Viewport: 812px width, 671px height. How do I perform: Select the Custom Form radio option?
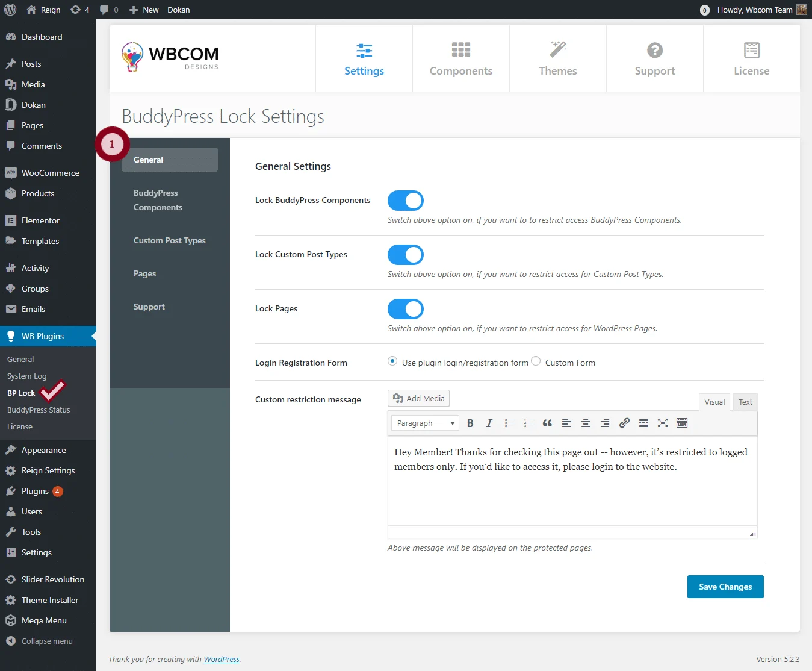point(536,361)
